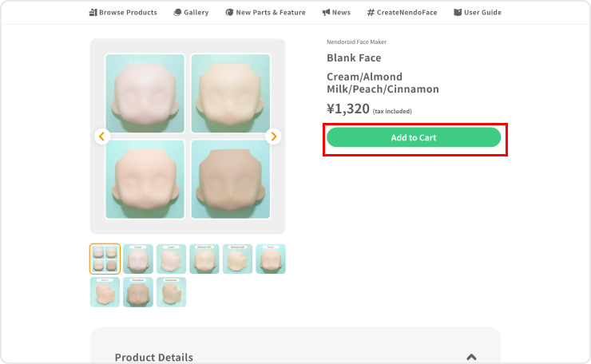Screen dimensions: 591x364
Task: Click the News megaphone icon
Action: pos(326,13)
